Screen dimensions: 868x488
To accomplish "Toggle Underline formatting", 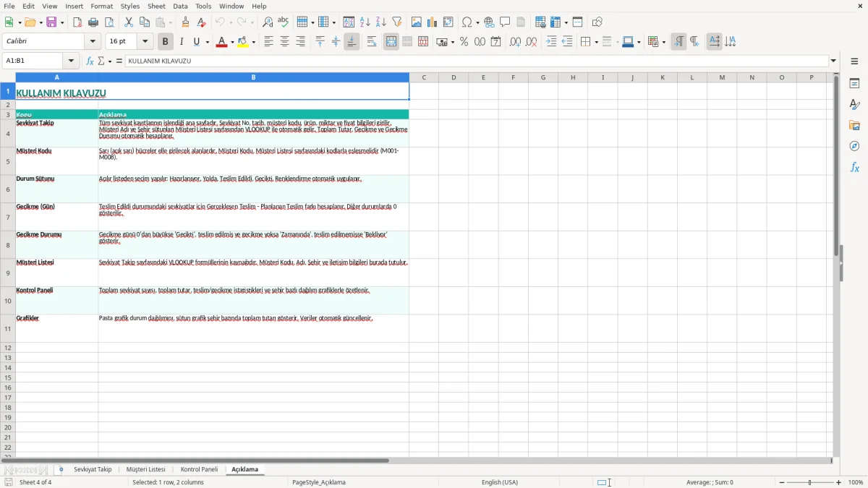I will click(196, 42).
